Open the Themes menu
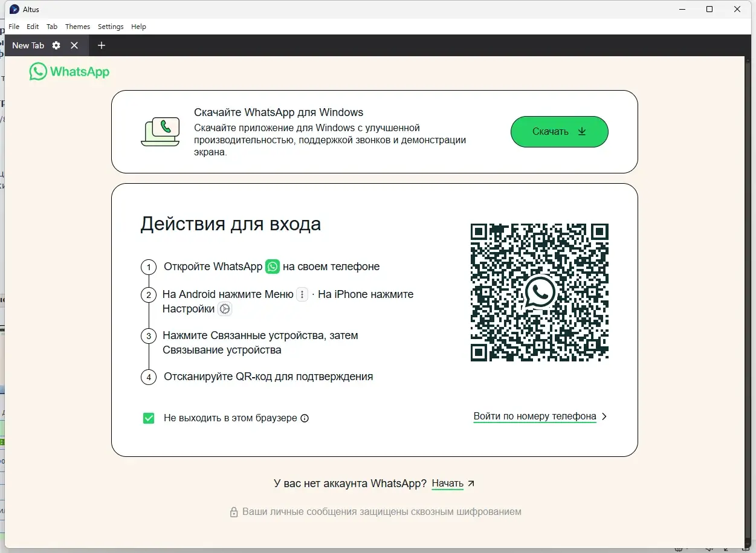 (77, 27)
